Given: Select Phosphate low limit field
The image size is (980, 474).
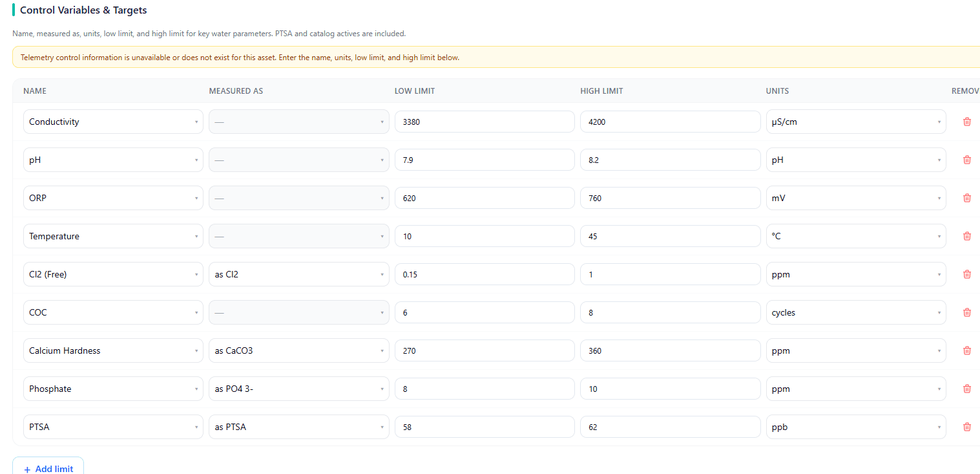Looking at the screenshot, I should [x=485, y=389].
